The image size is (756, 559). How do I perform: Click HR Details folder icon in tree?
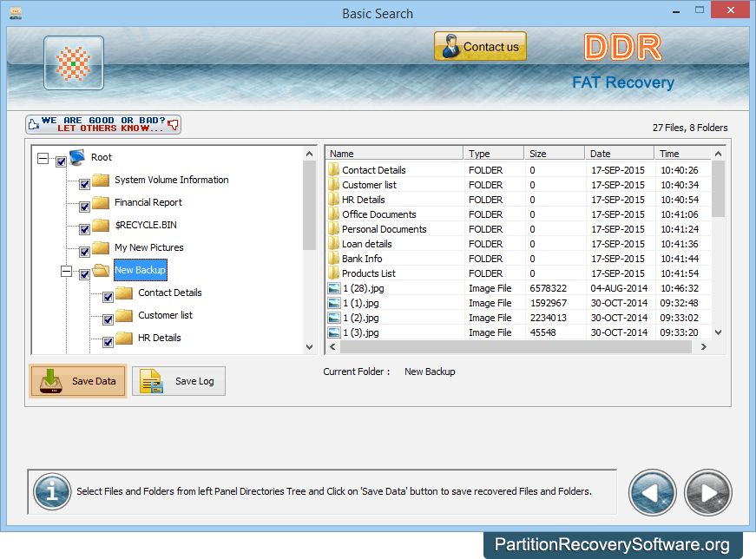pyautogui.click(x=124, y=339)
